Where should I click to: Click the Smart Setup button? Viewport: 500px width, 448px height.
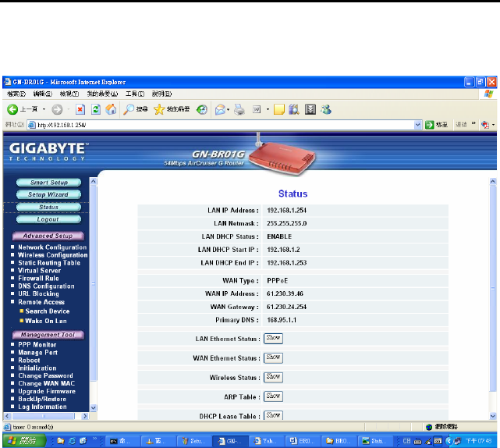pos(49,183)
